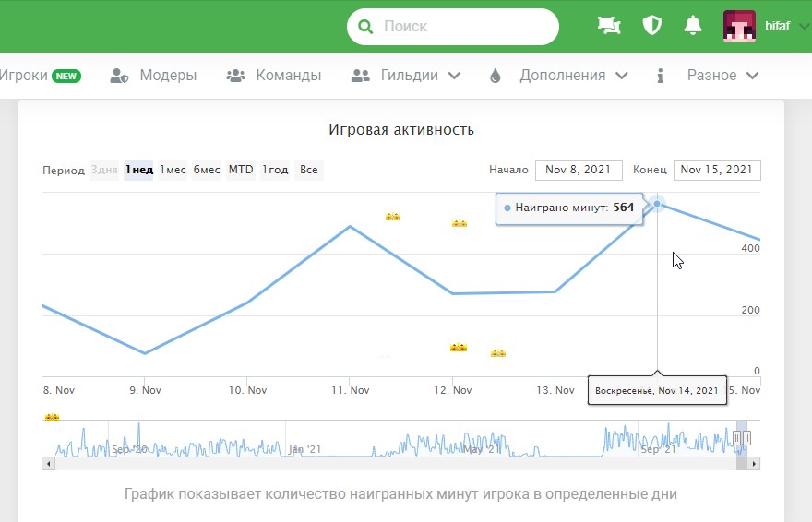Expand the Дополнения dropdown menu
The height and width of the screenshot is (522, 812).
621,76
